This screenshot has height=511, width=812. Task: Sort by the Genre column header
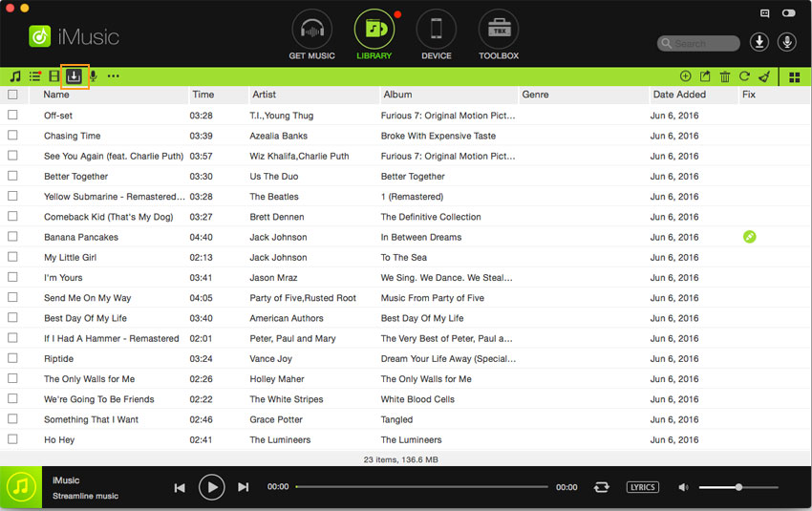click(x=584, y=95)
